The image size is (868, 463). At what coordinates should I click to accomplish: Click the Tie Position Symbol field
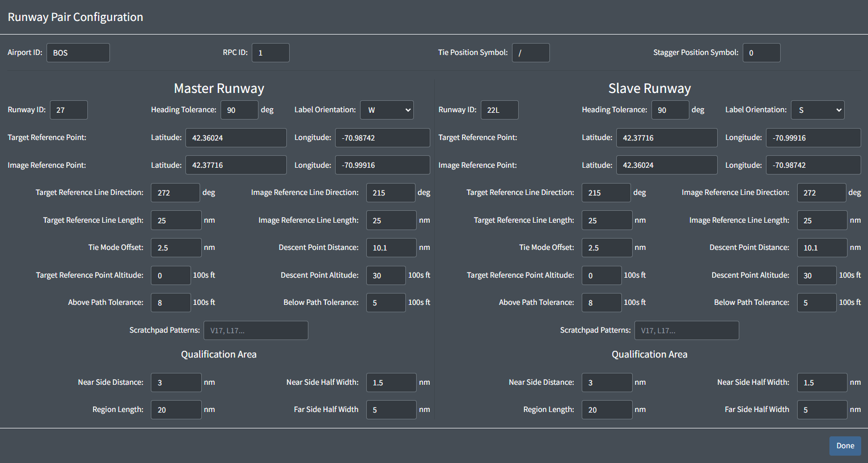pyautogui.click(x=531, y=53)
